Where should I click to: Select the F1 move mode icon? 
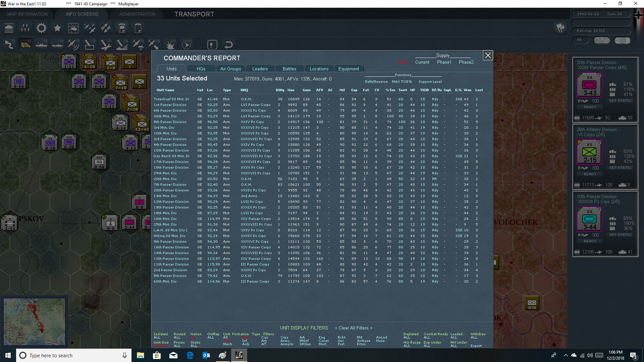point(9,44)
